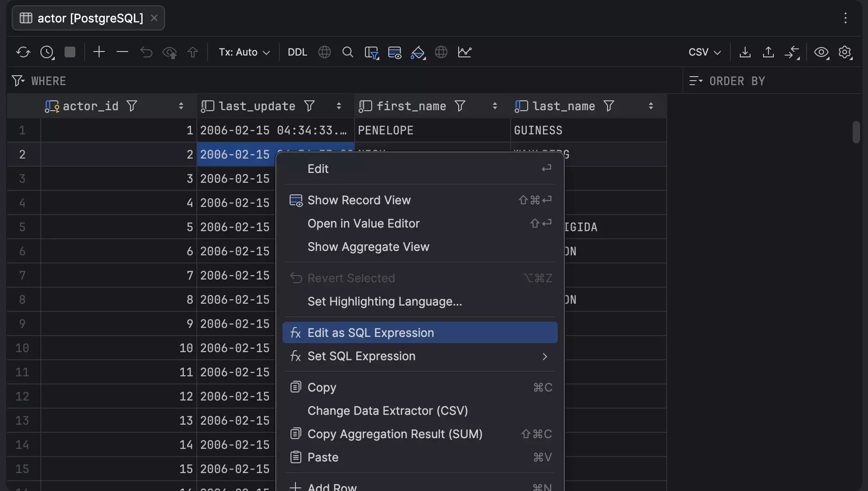The width and height of the screenshot is (868, 491).
Task: Click the last_name column filter funnel
Action: click(x=609, y=106)
